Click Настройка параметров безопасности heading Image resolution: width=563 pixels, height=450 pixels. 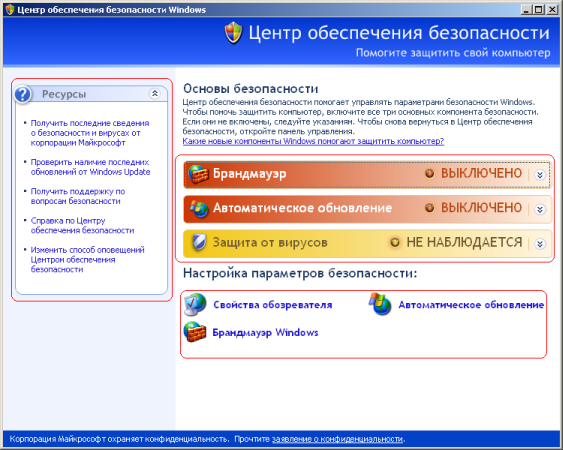(300, 274)
